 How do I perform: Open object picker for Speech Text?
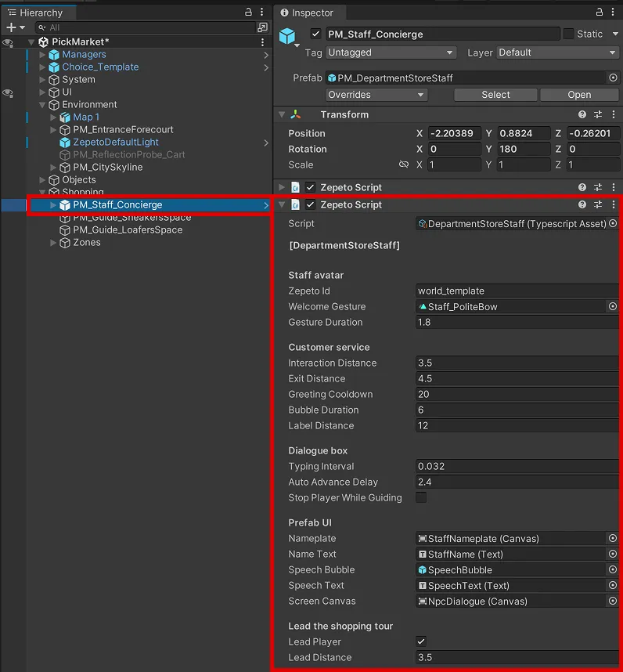[x=613, y=585]
